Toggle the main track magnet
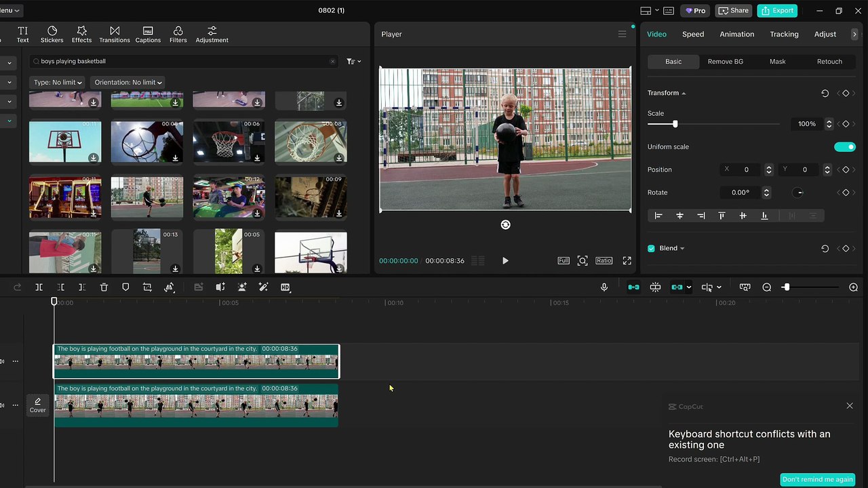The image size is (868, 488). pyautogui.click(x=633, y=287)
